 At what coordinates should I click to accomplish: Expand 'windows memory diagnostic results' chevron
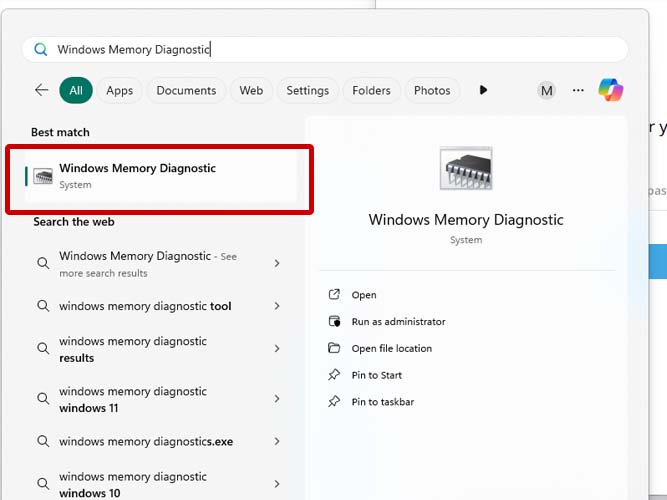[x=277, y=349]
